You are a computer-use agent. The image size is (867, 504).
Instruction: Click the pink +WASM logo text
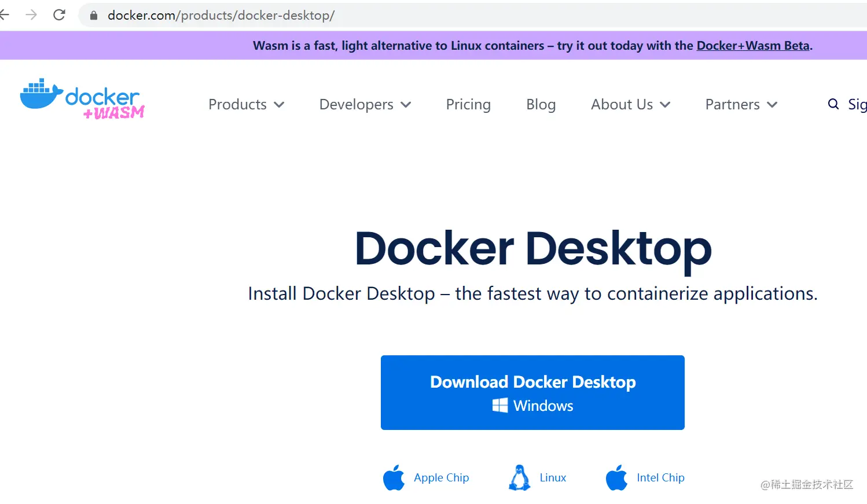[114, 112]
